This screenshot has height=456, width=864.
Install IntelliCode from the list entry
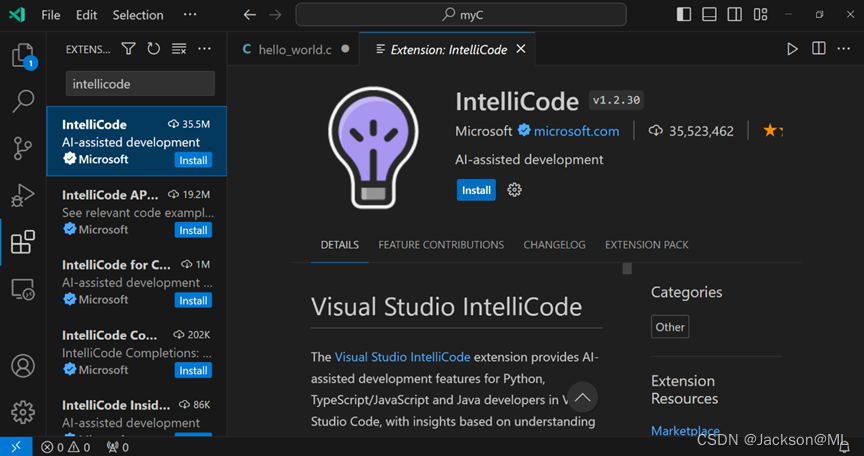(x=193, y=160)
